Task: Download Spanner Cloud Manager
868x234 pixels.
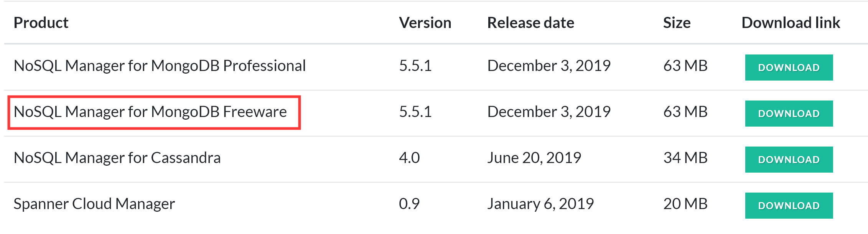Action: pyautogui.click(x=788, y=205)
